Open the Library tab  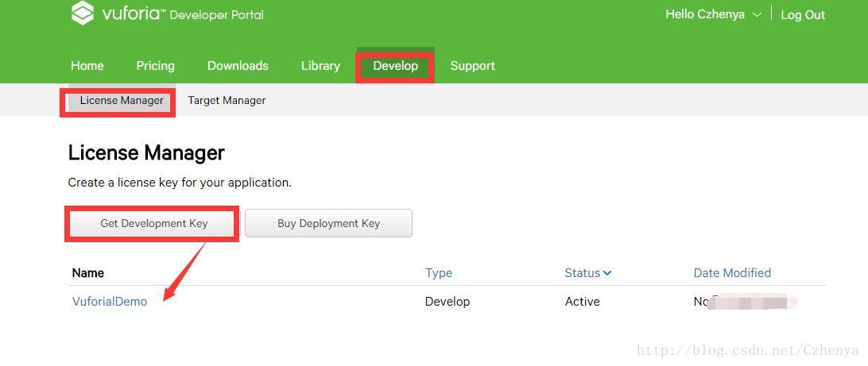[320, 66]
